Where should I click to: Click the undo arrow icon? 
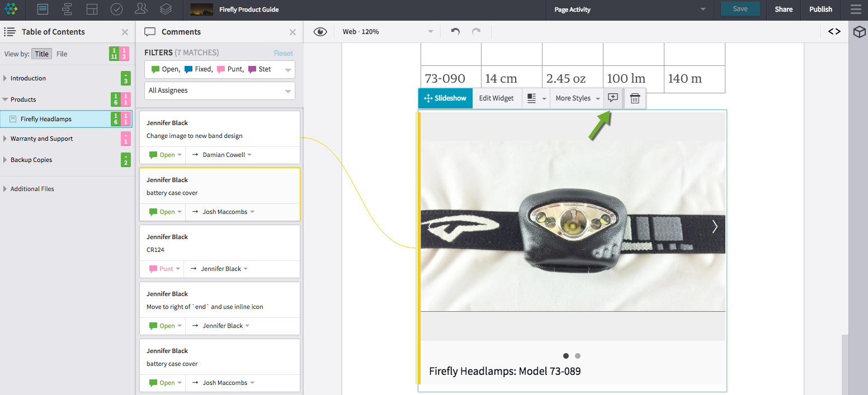pyautogui.click(x=455, y=32)
